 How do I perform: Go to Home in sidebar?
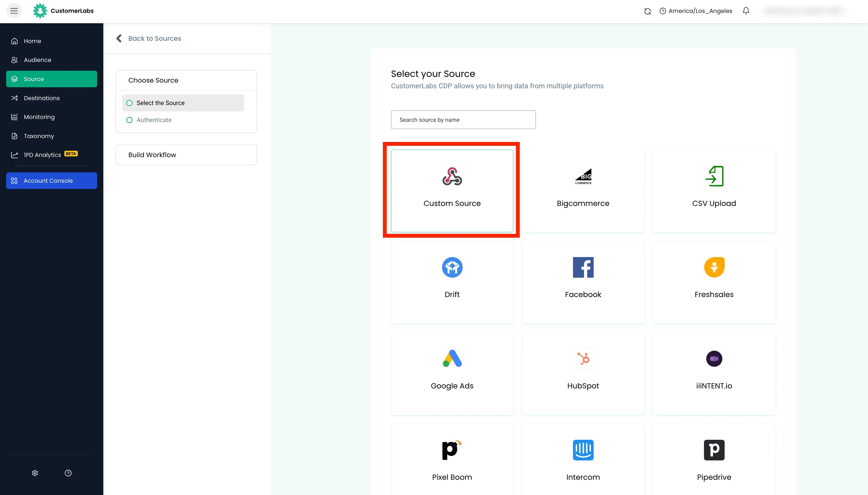click(x=52, y=41)
